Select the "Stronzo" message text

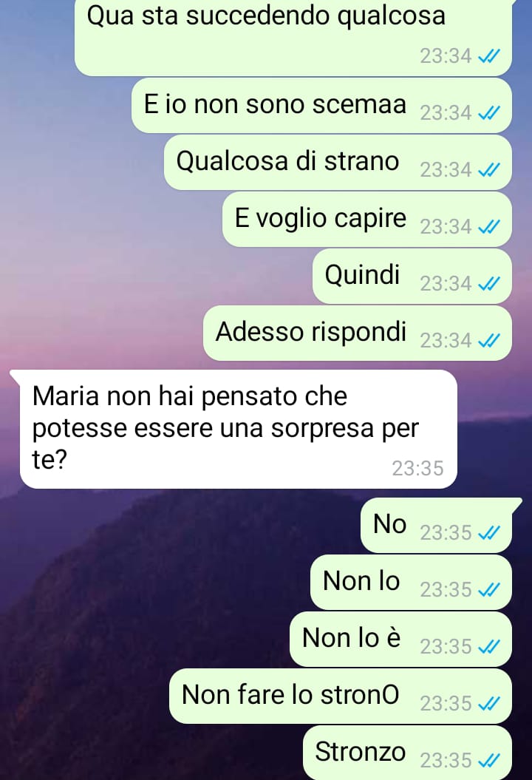tap(360, 752)
